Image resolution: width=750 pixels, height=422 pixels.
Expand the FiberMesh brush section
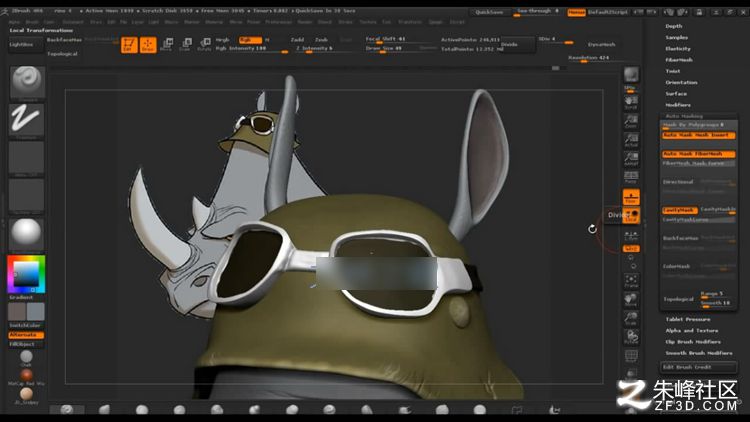679,60
